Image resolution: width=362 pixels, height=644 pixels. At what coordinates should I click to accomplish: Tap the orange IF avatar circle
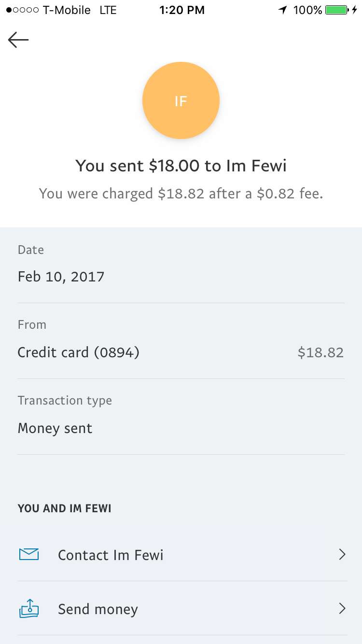(181, 100)
